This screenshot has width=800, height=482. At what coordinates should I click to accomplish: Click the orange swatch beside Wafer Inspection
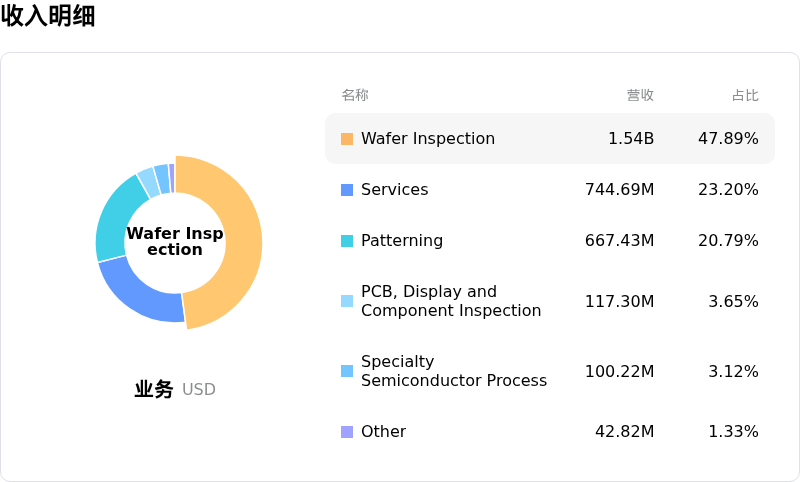pos(347,139)
